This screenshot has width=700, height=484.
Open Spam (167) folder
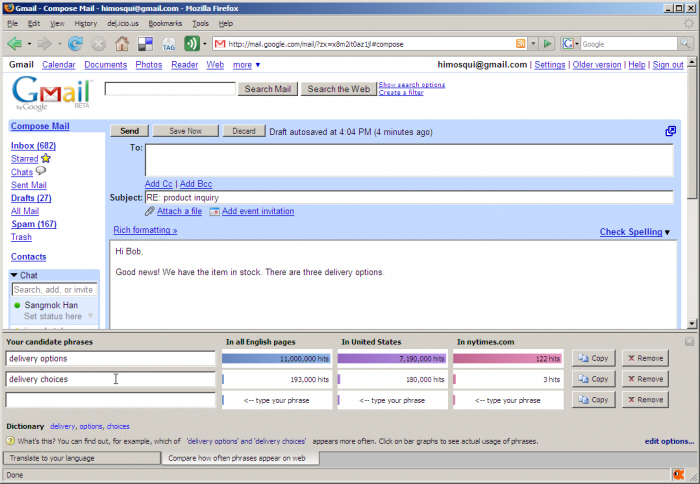(34, 224)
